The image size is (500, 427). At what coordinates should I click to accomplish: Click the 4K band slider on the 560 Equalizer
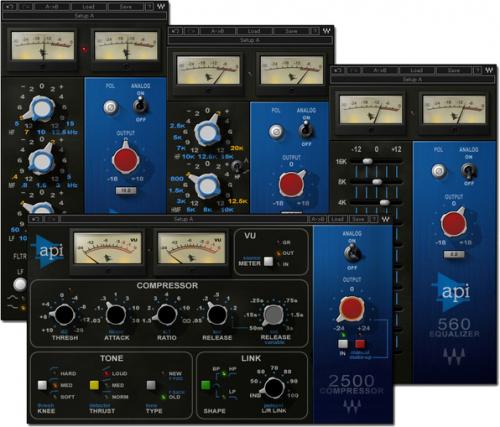[384, 202]
